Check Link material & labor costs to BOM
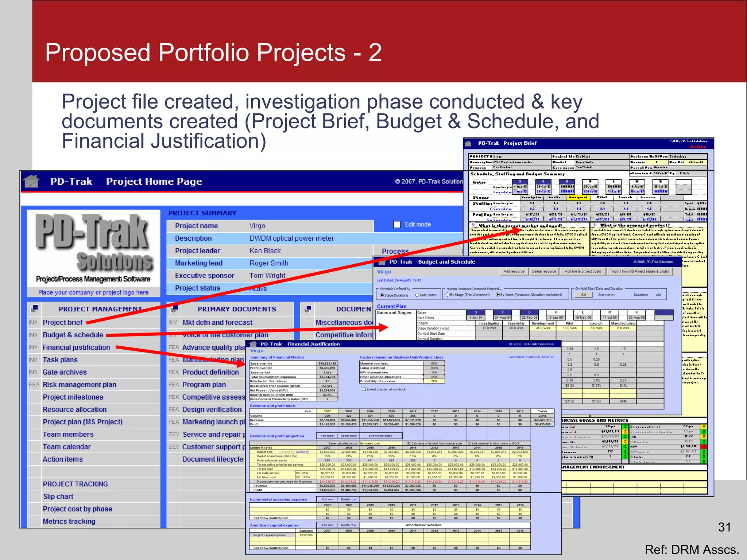Image resolution: width=747 pixels, height=560 pixels. (470, 443)
